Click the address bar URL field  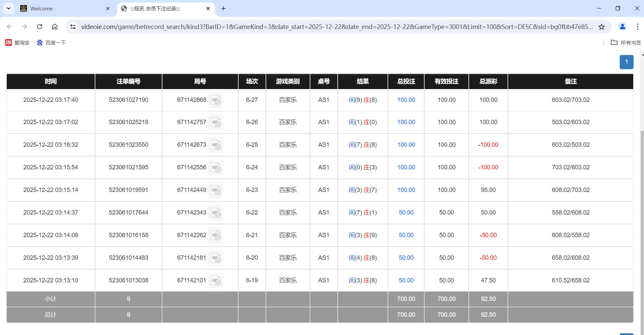[337, 27]
